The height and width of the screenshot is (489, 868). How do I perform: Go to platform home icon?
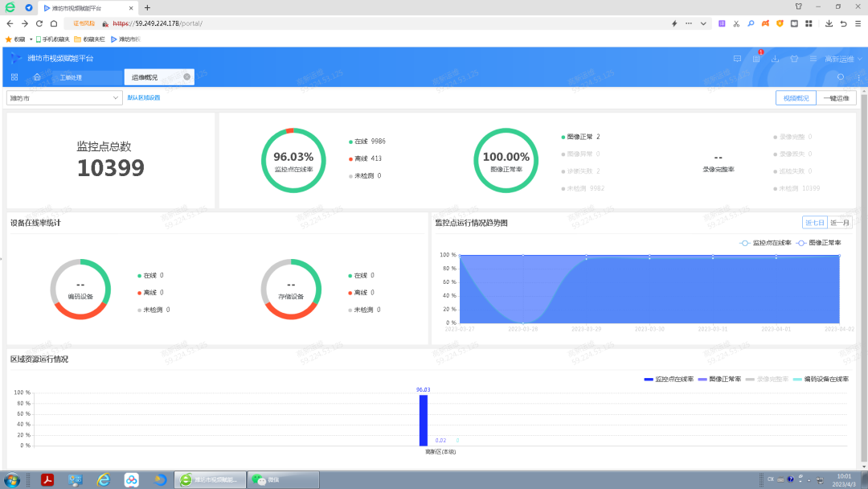pyautogui.click(x=36, y=77)
